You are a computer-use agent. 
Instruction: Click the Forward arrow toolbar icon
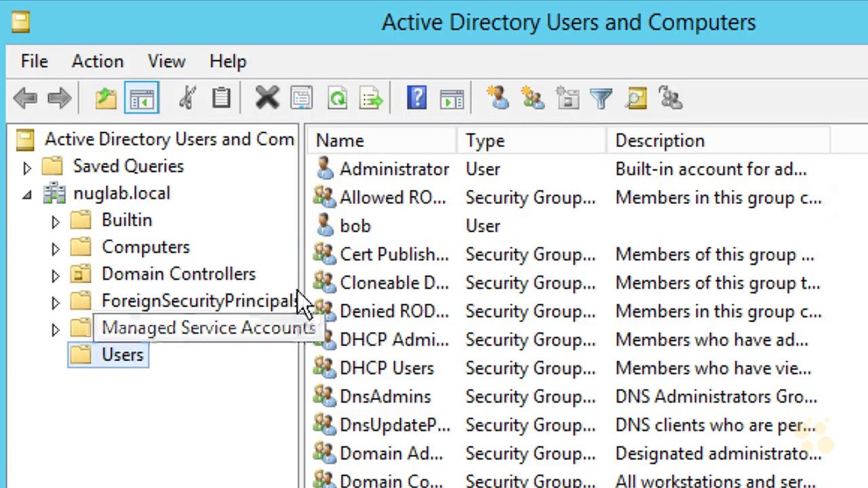[60, 99]
